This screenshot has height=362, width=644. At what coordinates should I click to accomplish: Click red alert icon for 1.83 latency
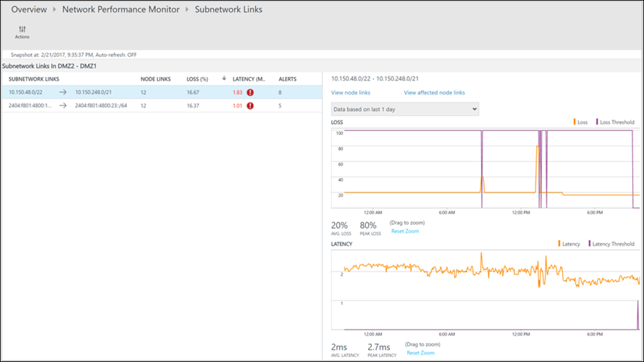point(250,93)
